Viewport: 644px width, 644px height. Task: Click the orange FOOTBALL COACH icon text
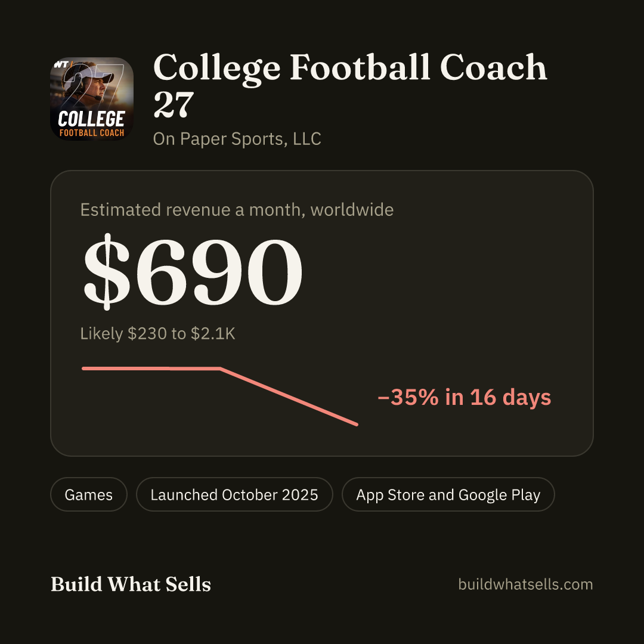pyautogui.click(x=92, y=132)
